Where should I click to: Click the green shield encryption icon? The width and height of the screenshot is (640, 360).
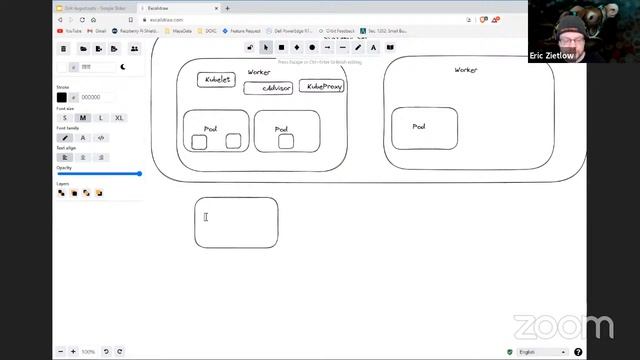tap(509, 352)
